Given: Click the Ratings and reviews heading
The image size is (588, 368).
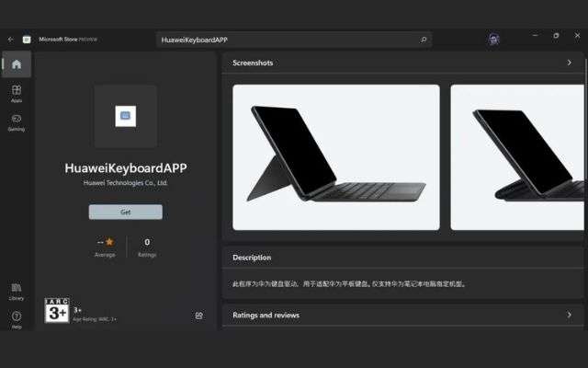Looking at the screenshot, I should point(266,315).
